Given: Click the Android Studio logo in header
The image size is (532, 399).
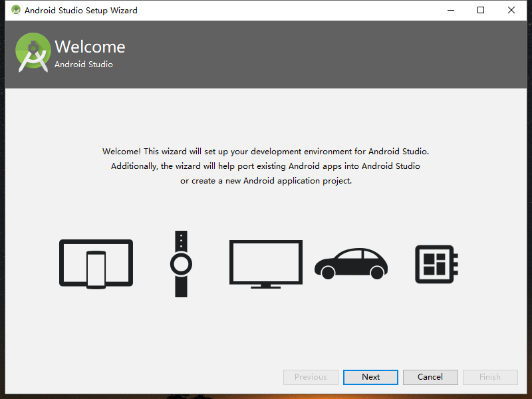Looking at the screenshot, I should point(33,53).
